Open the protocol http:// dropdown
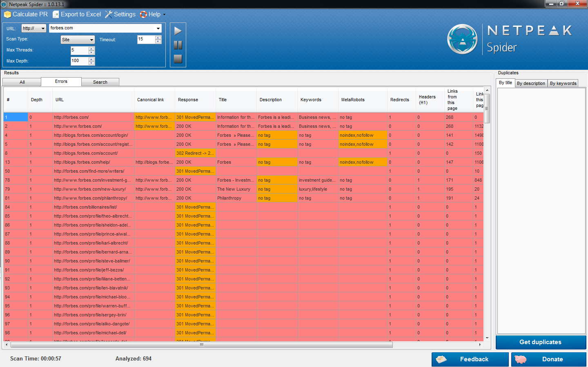This screenshot has height=367, width=588. tap(33, 28)
